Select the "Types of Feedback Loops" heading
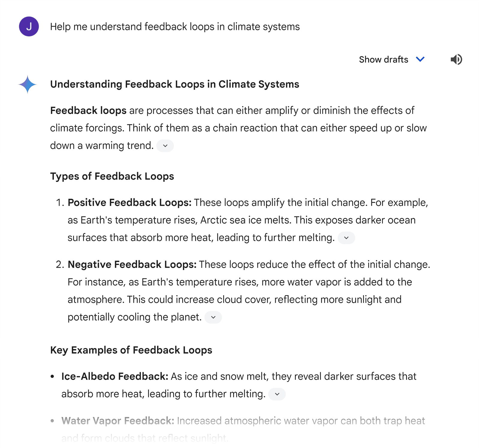The width and height of the screenshot is (479, 448). click(x=112, y=176)
